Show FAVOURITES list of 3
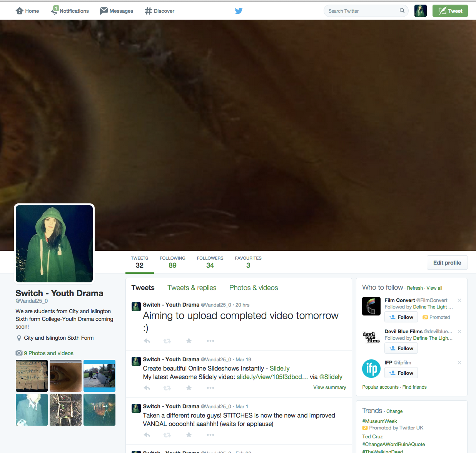The width and height of the screenshot is (476, 453). point(248,262)
